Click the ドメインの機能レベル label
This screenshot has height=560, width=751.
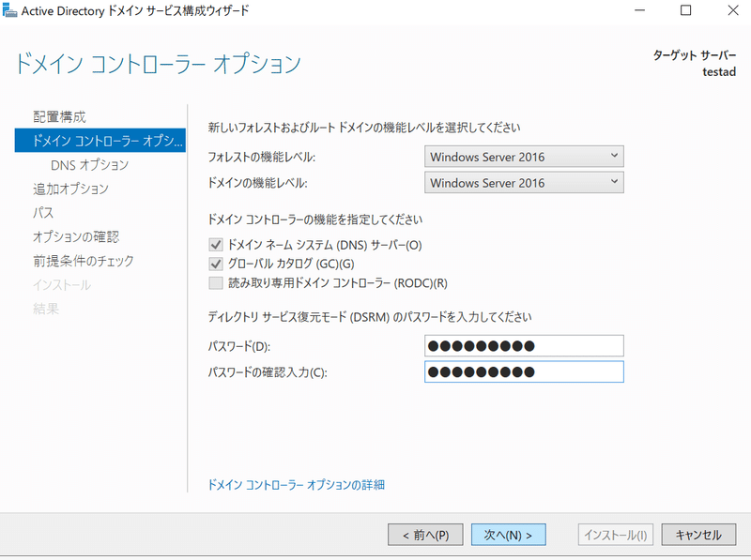pos(257,183)
